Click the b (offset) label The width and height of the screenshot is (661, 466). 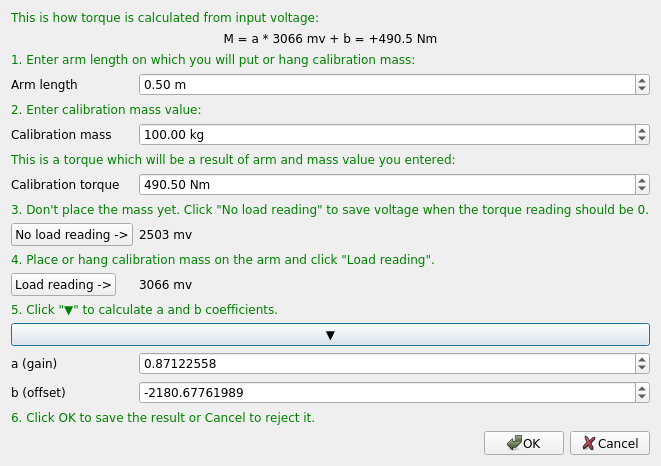click(x=38, y=393)
